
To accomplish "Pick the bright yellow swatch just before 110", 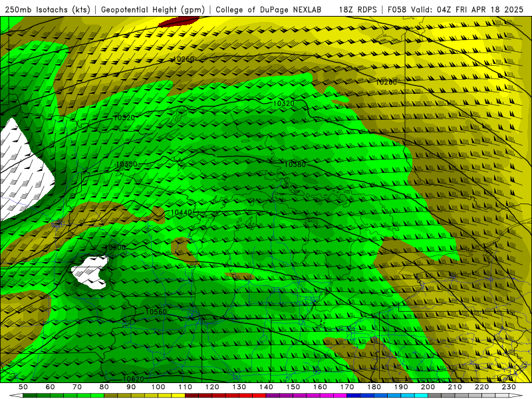I will [178, 396].
